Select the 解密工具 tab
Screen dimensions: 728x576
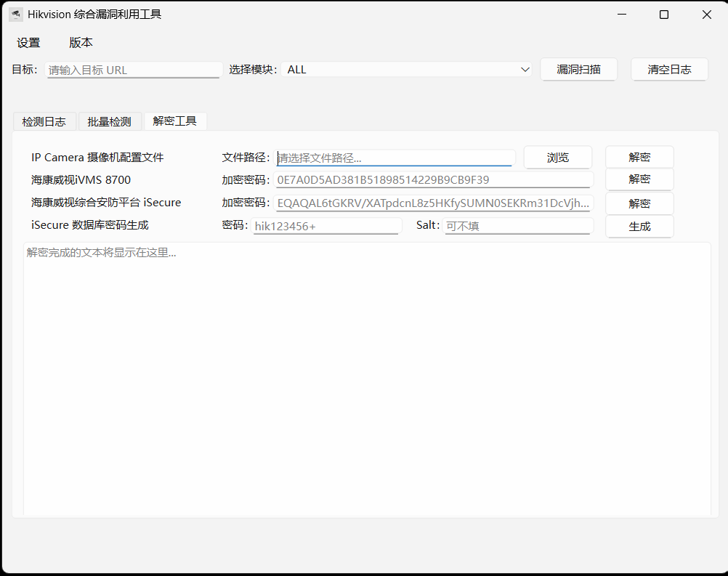(175, 121)
